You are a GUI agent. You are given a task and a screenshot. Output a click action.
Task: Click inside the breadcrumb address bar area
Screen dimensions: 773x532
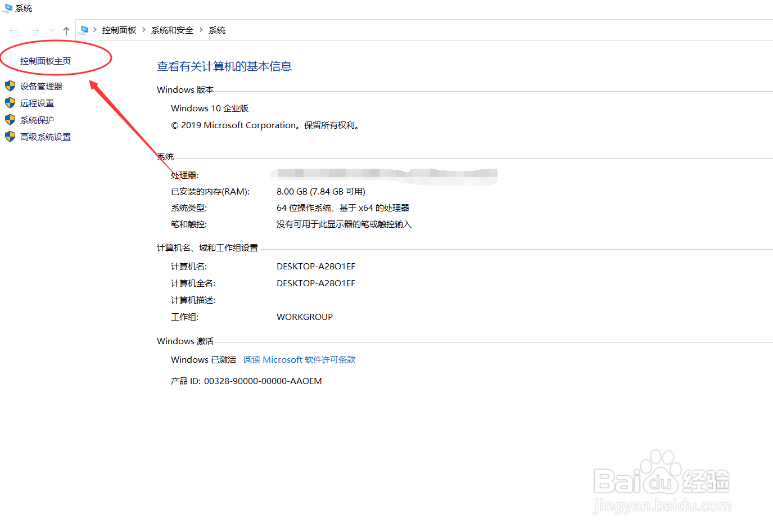pyautogui.click(x=394, y=30)
